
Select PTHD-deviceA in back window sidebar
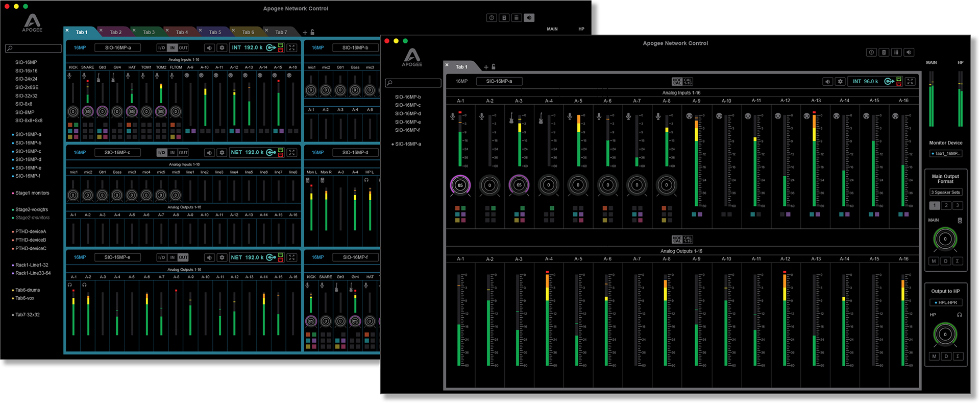point(31,231)
